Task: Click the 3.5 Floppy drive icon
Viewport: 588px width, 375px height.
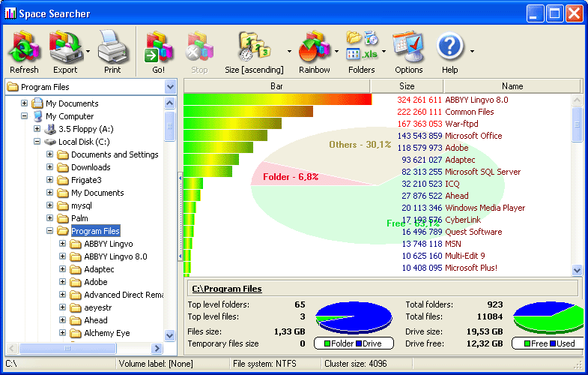Action: (50, 129)
